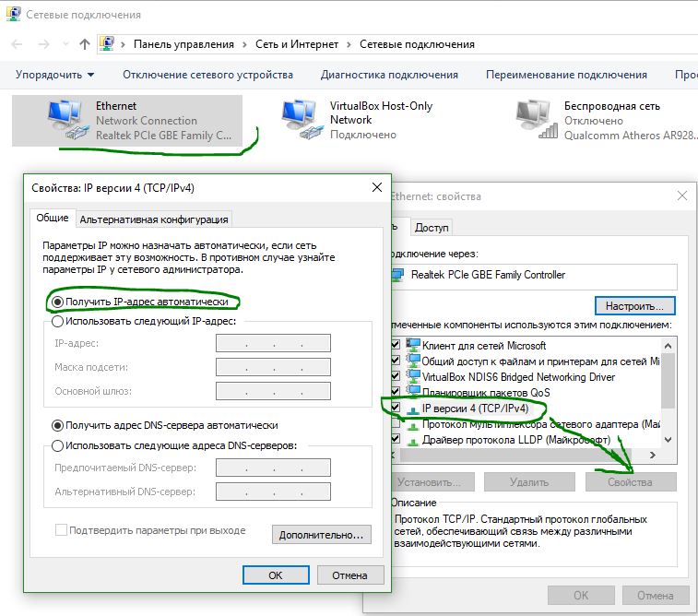Confirm IPv4 dialog with OK button
The width and height of the screenshot is (698, 616).
click(276, 575)
